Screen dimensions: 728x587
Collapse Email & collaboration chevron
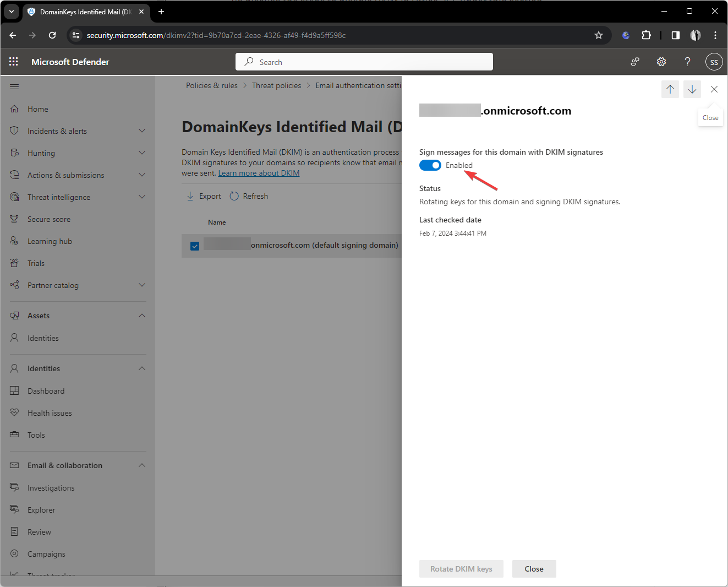(142, 465)
